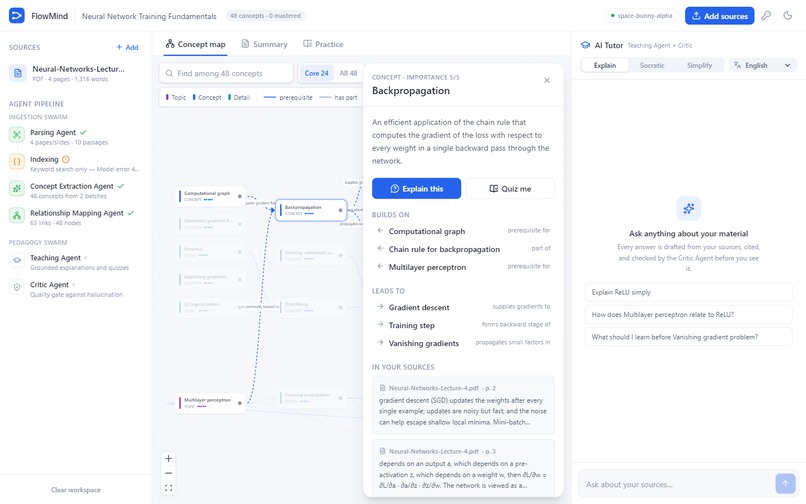Zoom in on the concept map

pyautogui.click(x=168, y=459)
